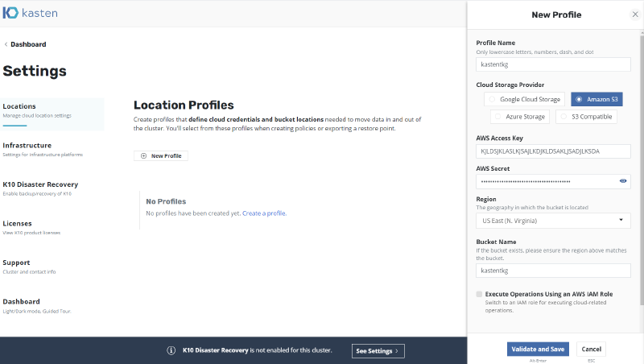Select Amazon S3 provider
The height and width of the screenshot is (364, 644).
point(597,99)
